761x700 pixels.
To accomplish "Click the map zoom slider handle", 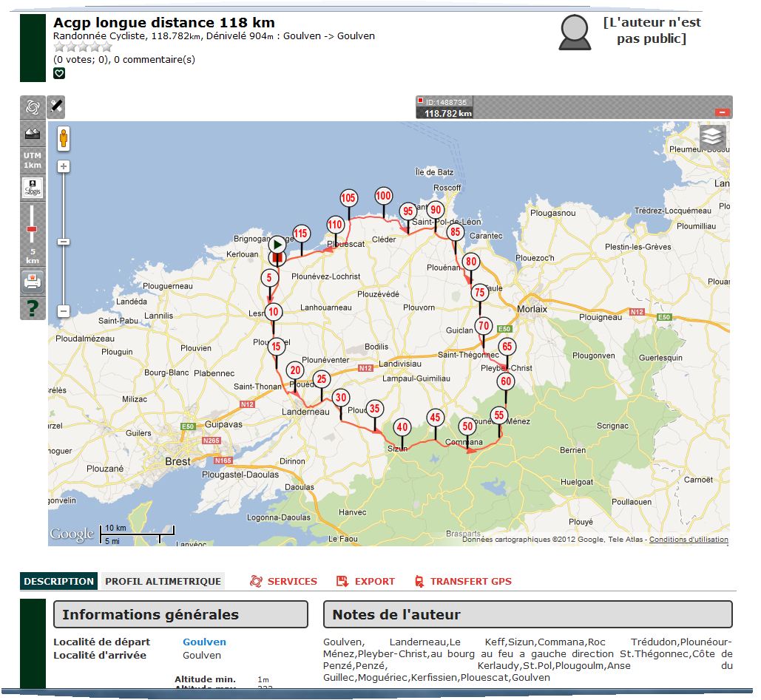I will 64,242.
